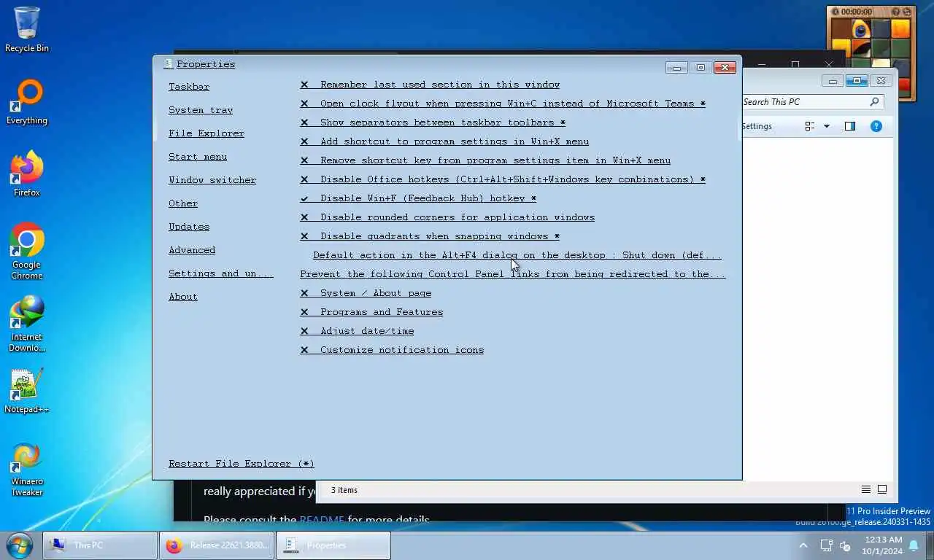Image resolution: width=934 pixels, height=560 pixels.
Task: Open the Advanced section
Action: point(192,250)
